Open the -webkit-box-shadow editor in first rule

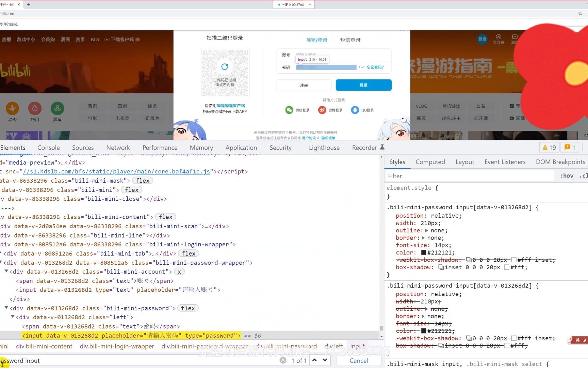click(x=469, y=260)
